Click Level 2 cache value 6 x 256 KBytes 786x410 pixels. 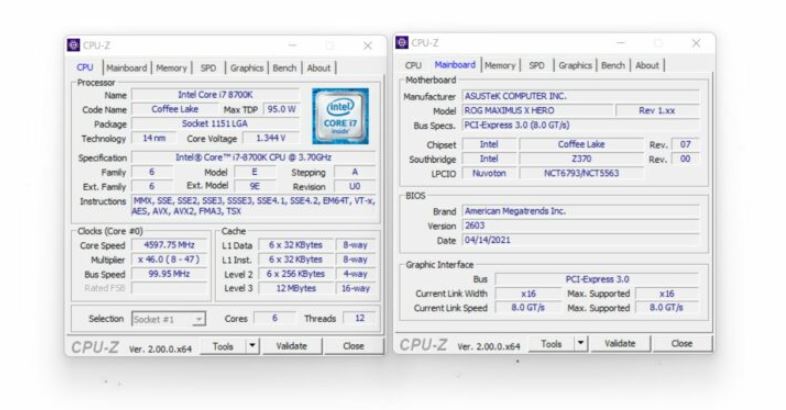(x=296, y=274)
